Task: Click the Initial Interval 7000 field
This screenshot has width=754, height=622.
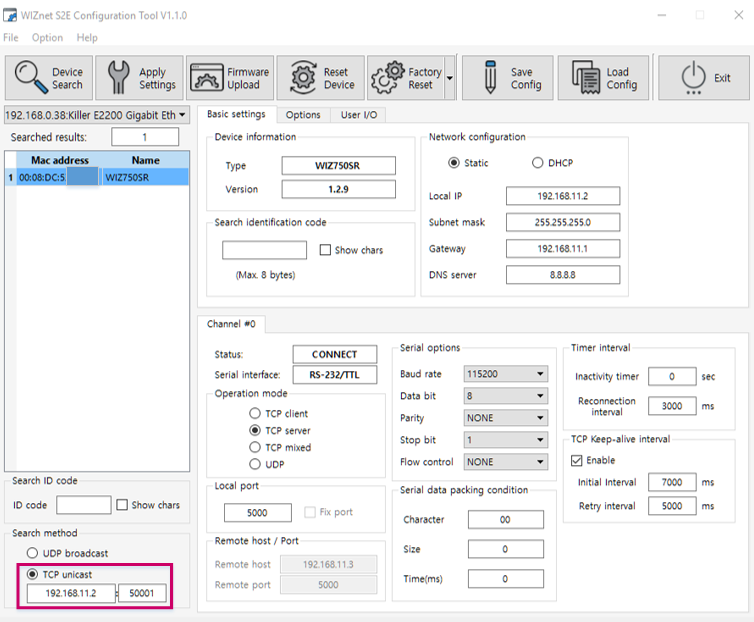Action: (672, 482)
